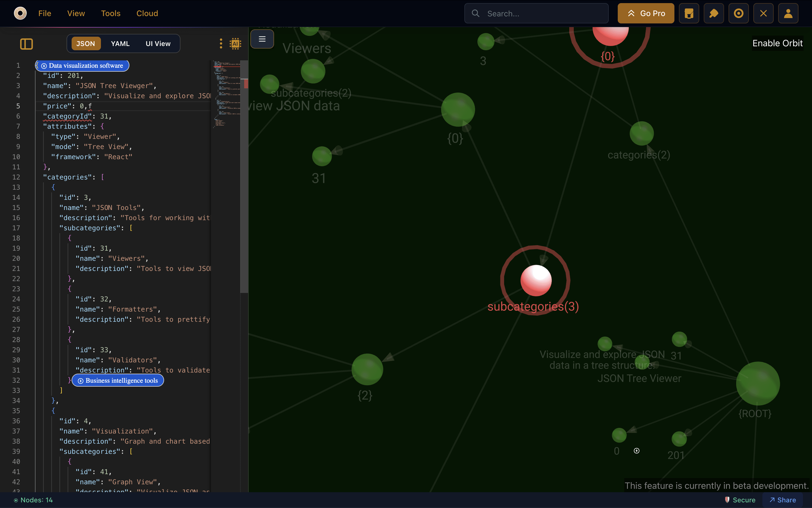Click the "categories" key on line 12
Screen dimensions: 812x508
pyautogui.click(x=67, y=177)
